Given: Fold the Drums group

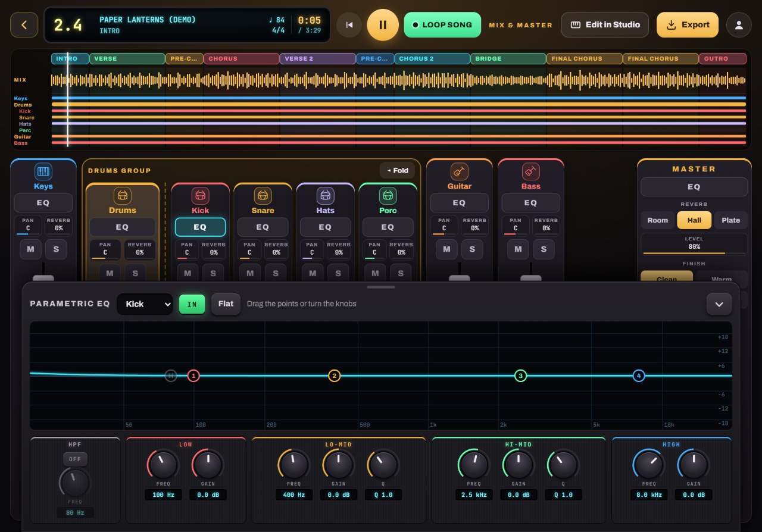Looking at the screenshot, I should tap(397, 170).
